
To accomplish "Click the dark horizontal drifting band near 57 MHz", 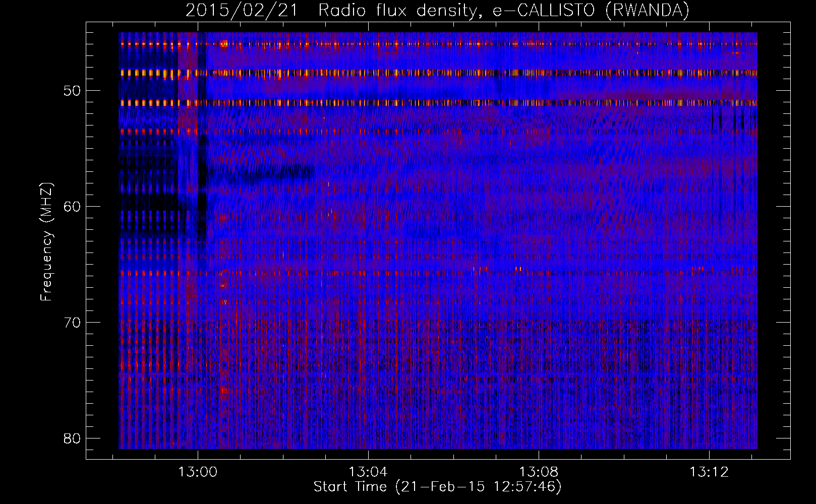I will 261,173.
